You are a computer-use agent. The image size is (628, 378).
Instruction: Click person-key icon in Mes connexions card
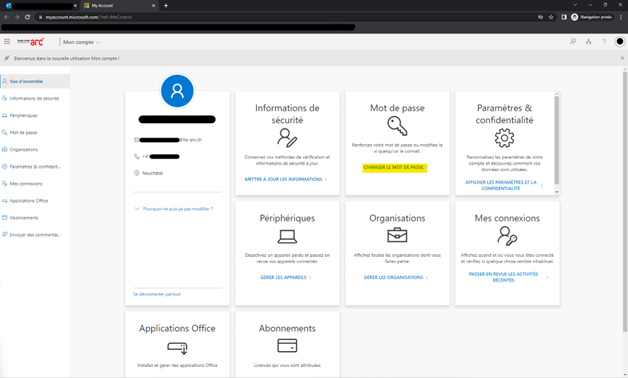[x=507, y=235]
